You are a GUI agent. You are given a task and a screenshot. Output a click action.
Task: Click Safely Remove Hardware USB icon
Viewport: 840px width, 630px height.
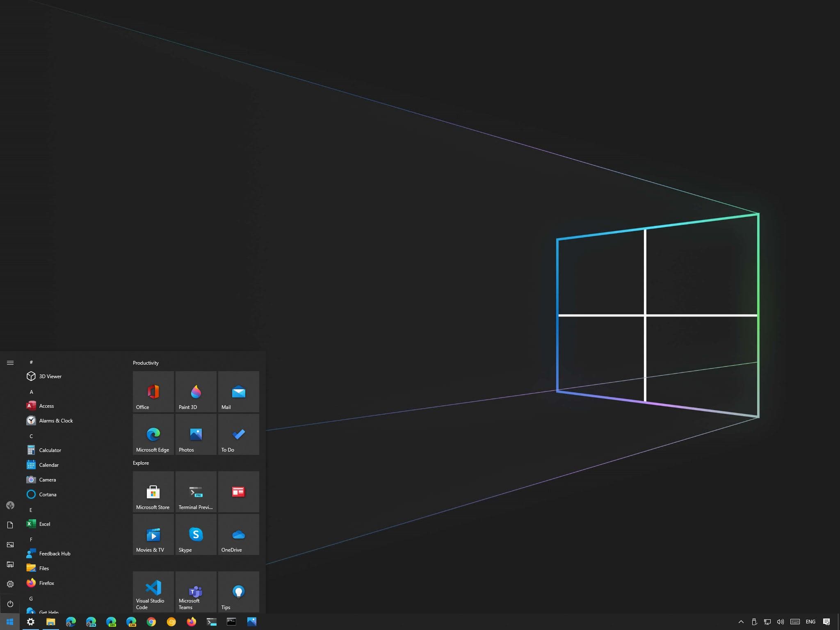[754, 622]
